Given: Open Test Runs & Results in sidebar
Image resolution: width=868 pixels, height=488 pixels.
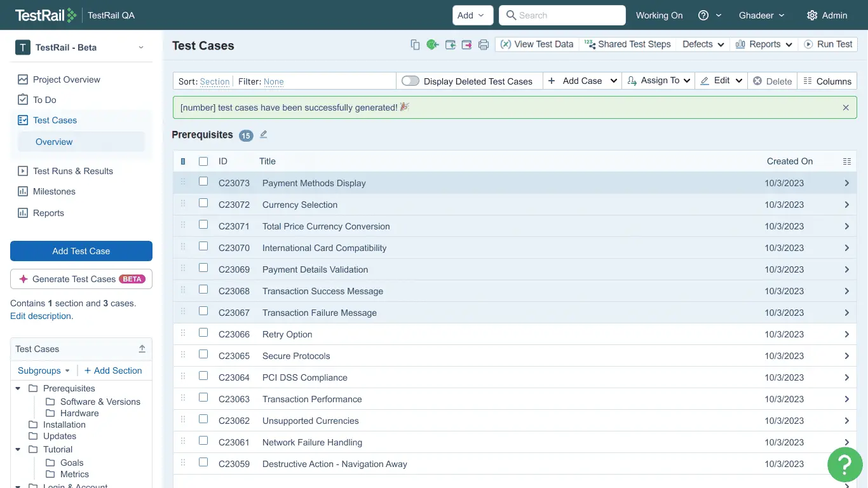Looking at the screenshot, I should pyautogui.click(x=73, y=171).
